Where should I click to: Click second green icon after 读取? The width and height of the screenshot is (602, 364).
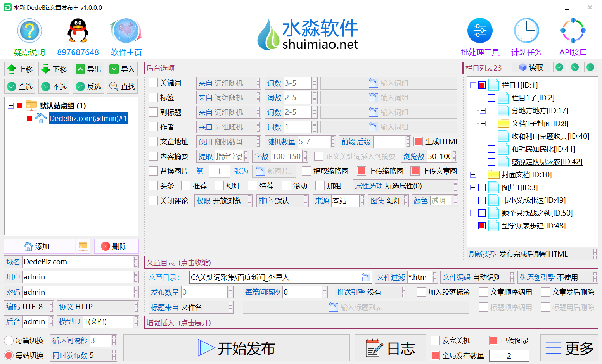point(575,67)
